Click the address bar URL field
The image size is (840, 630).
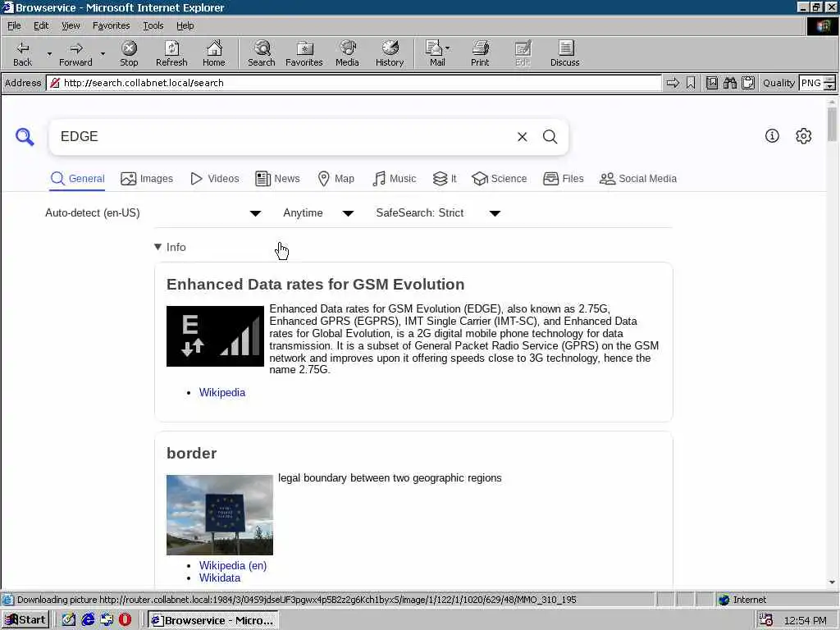[354, 83]
